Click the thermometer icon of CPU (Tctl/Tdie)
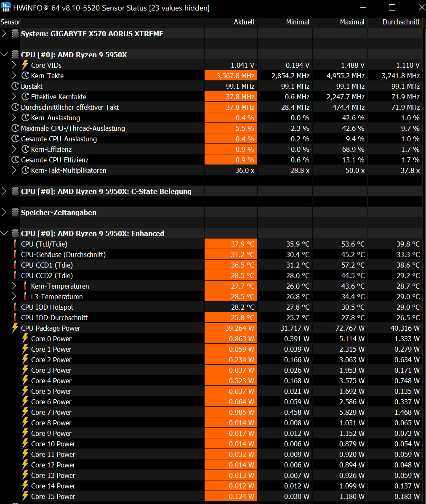 coord(15,244)
